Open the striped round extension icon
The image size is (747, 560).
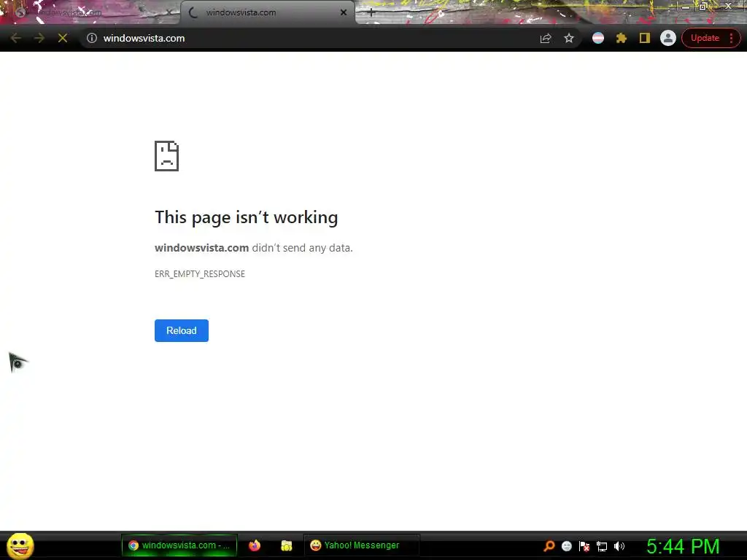click(598, 38)
